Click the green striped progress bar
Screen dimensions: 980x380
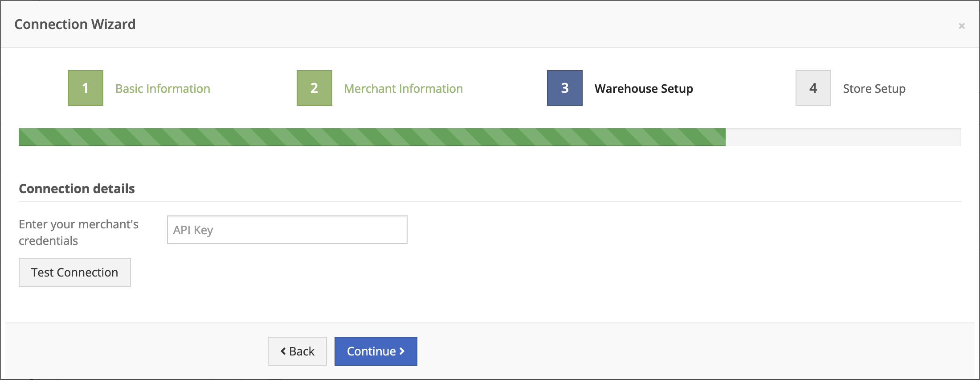tap(372, 137)
